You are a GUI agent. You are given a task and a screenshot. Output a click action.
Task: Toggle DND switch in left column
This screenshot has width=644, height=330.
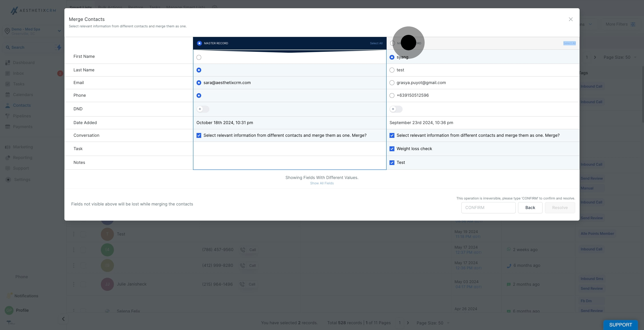203,109
